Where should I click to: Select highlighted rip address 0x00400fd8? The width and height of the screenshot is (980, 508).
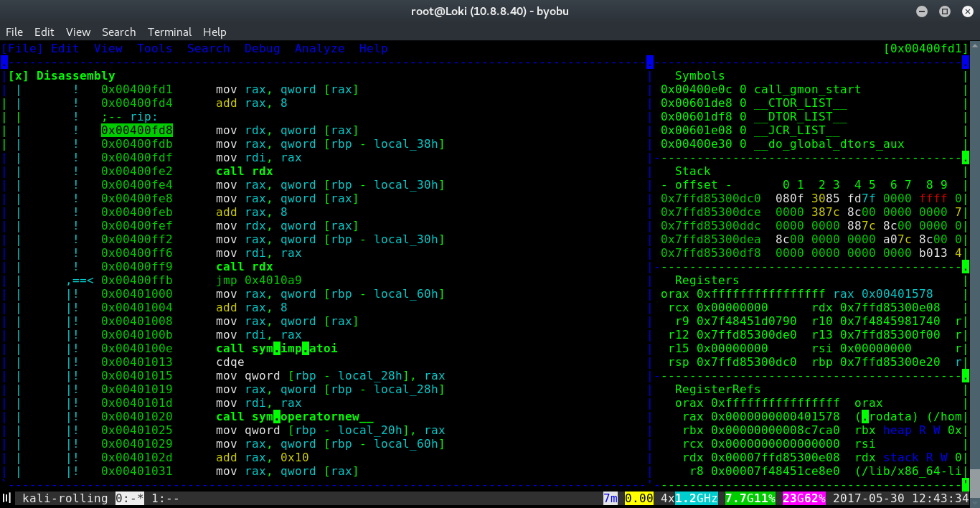[x=137, y=131]
